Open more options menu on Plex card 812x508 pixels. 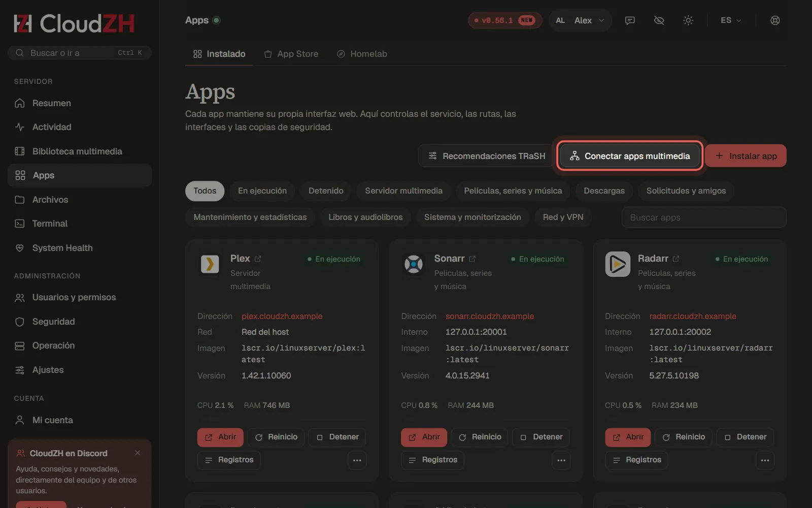[x=357, y=460]
